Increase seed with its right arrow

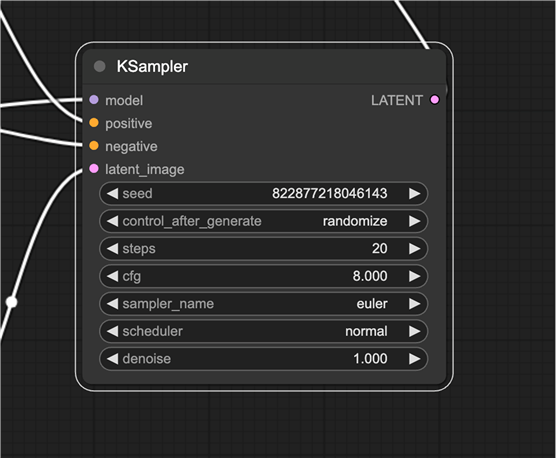tap(415, 194)
